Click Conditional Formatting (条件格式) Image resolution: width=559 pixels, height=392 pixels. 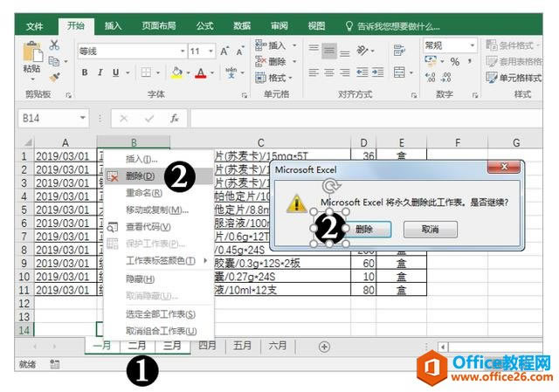(514, 45)
